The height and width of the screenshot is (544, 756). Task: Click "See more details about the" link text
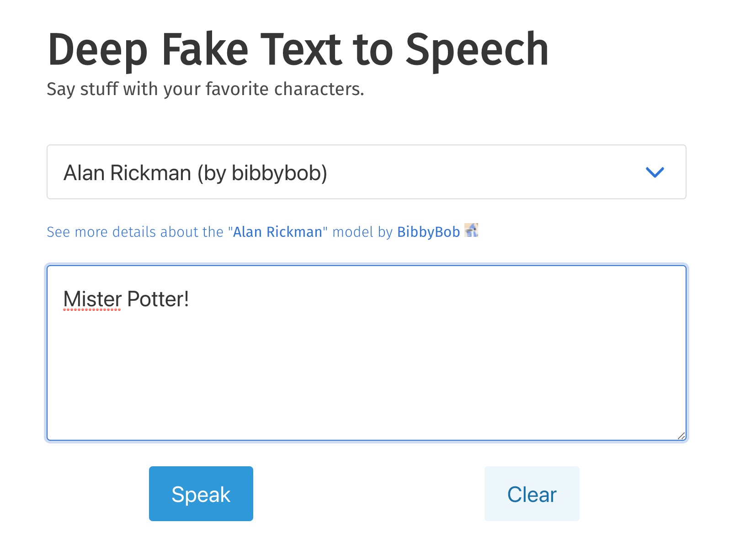point(135,232)
